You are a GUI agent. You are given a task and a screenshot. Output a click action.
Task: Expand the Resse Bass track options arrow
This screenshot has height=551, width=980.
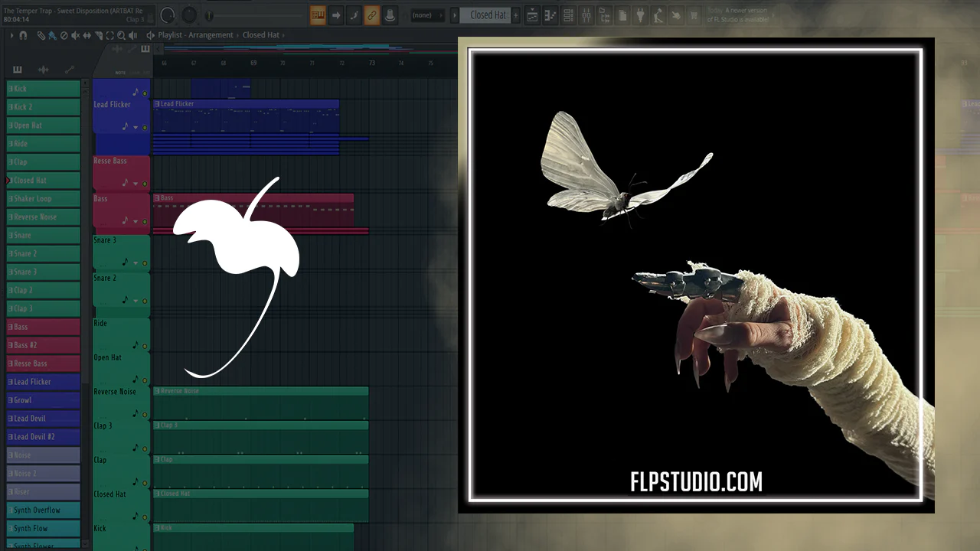(x=136, y=184)
